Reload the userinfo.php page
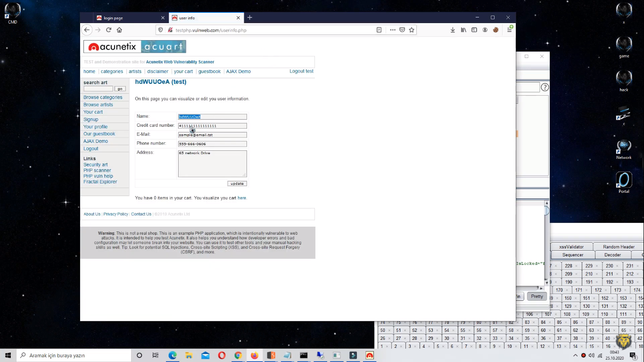The image size is (644, 362). pyautogui.click(x=108, y=30)
